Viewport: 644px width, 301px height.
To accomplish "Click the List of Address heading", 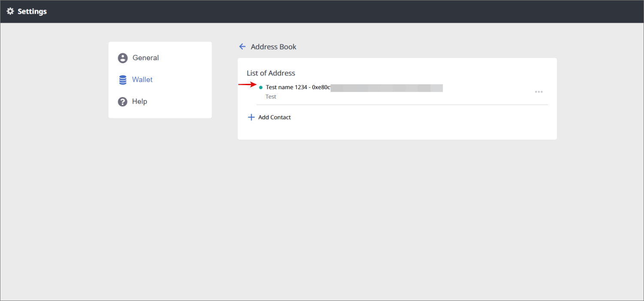I will pyautogui.click(x=271, y=73).
